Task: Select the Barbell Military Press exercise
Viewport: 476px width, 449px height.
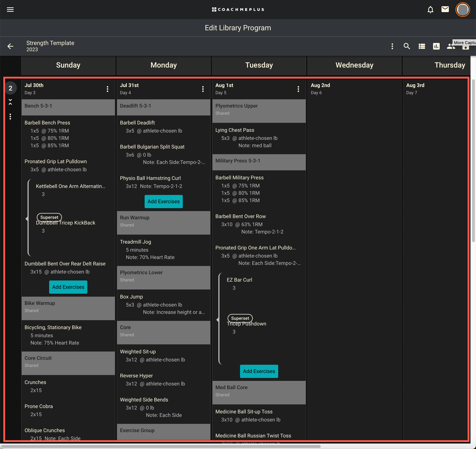Action: coord(239,178)
